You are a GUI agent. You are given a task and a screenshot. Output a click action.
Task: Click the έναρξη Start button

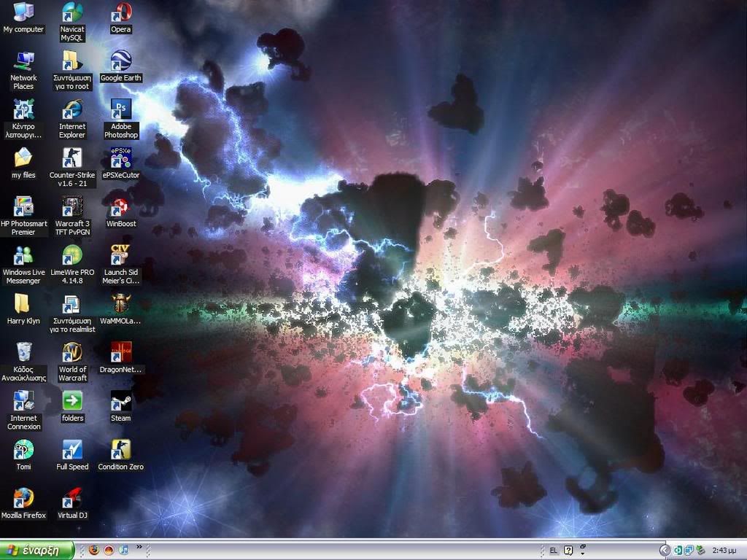(37, 551)
